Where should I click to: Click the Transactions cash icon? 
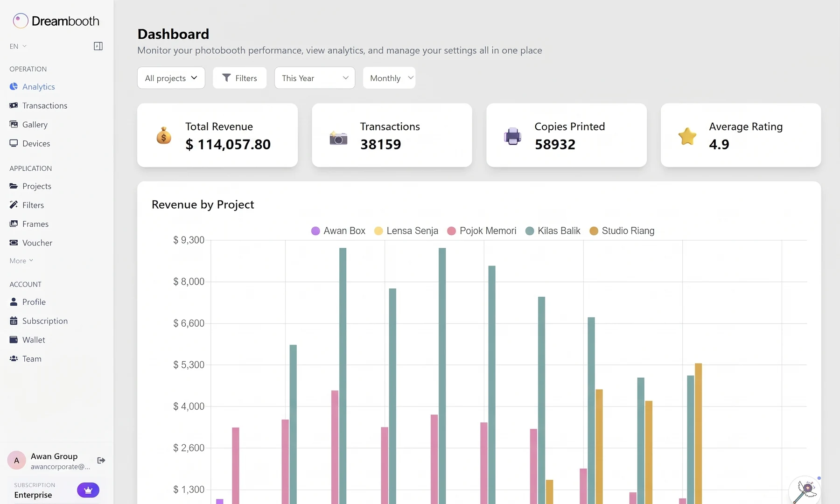14,105
